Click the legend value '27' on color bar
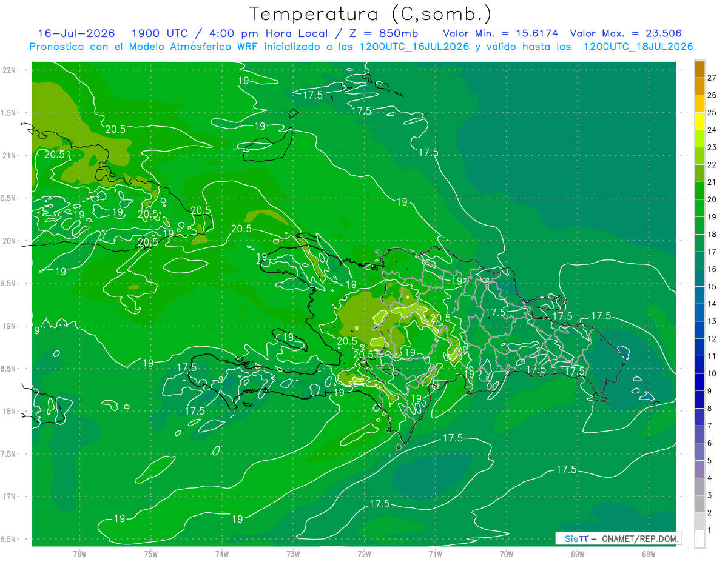728x562 pixels. coord(712,78)
